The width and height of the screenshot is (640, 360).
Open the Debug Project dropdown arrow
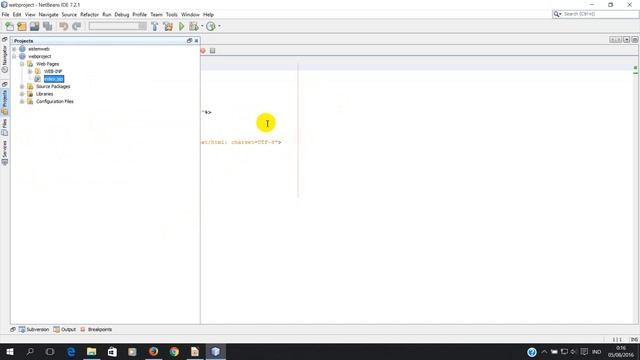202,27
